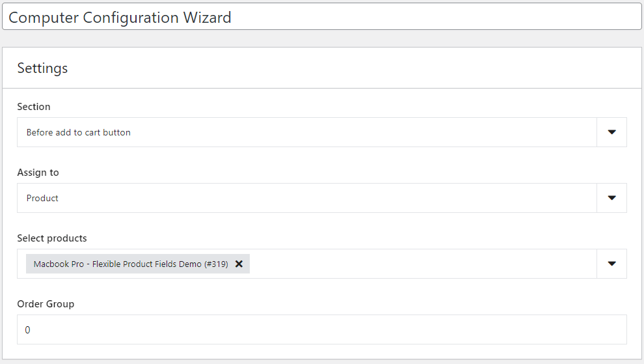Click the #319 ID in product tag
Image resolution: width=644 pixels, height=364 pixels.
216,264
